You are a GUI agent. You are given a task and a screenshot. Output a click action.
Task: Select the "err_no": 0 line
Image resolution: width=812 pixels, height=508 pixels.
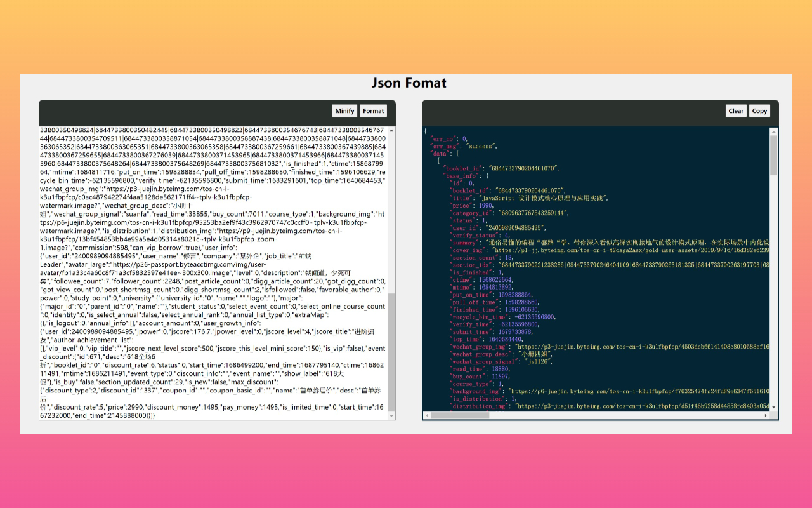[x=449, y=138]
